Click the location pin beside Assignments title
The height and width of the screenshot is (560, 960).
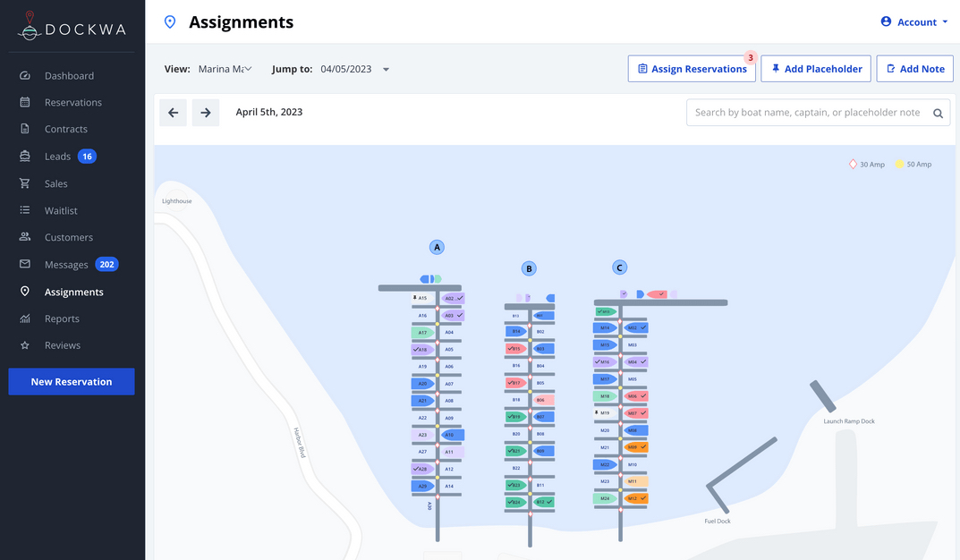coord(170,22)
